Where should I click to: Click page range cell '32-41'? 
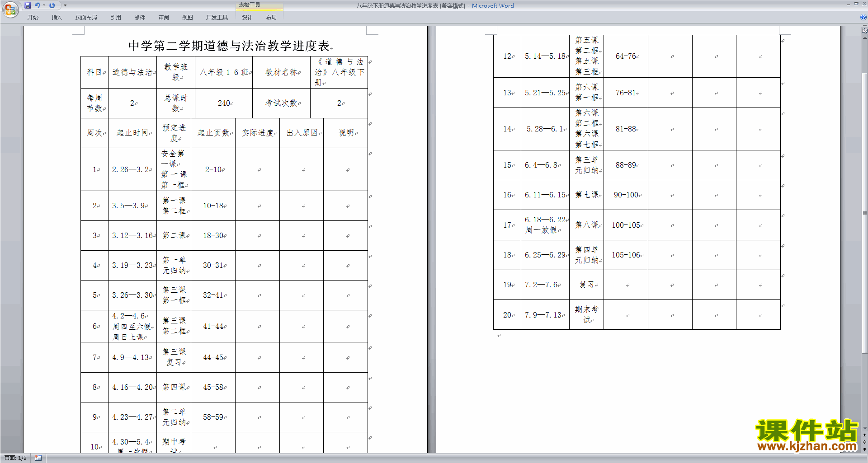213,295
